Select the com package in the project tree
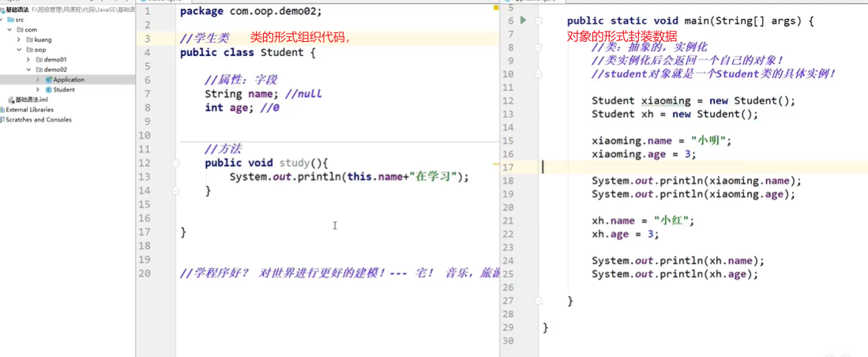868x357 pixels. pos(31,29)
